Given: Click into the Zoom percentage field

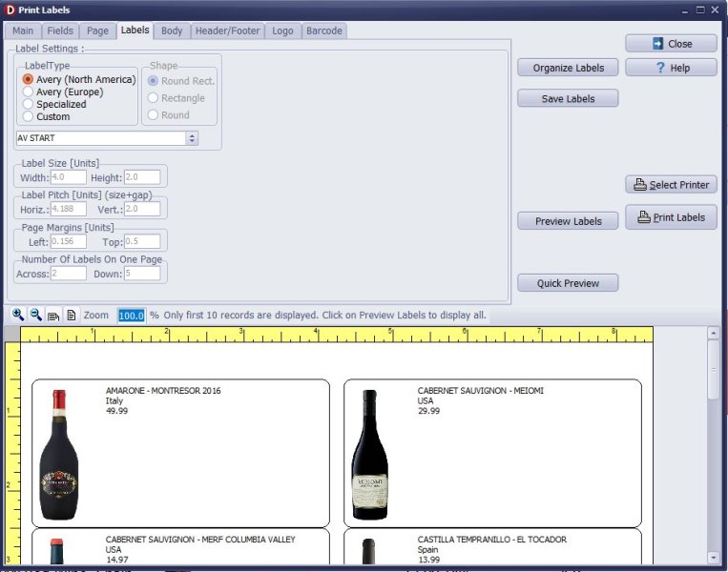Looking at the screenshot, I should tap(131, 315).
